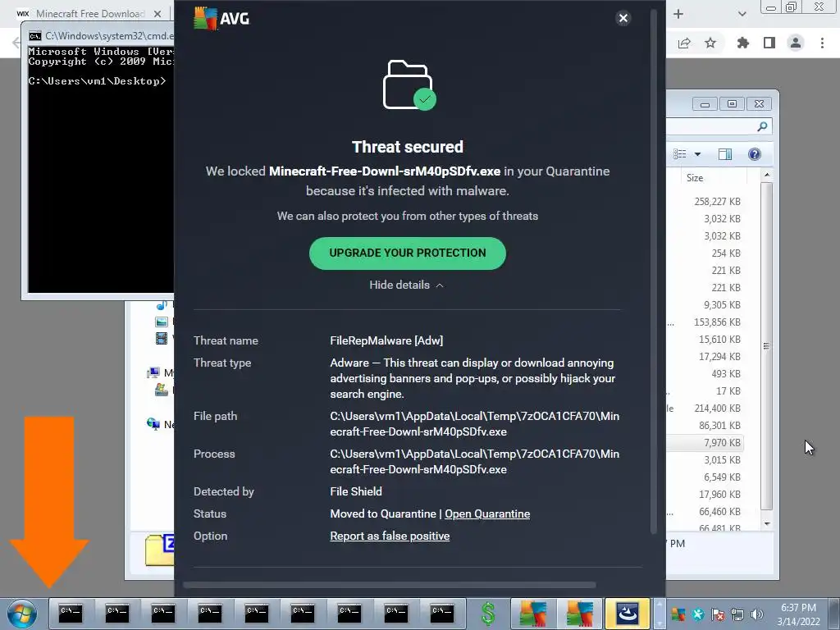
Task: Click UPGRADE YOUR PROTECTION button
Action: pyautogui.click(x=407, y=253)
